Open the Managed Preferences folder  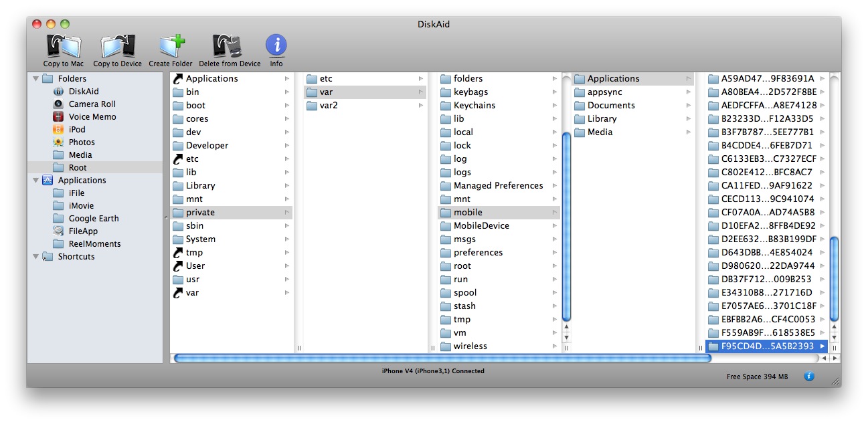click(498, 186)
